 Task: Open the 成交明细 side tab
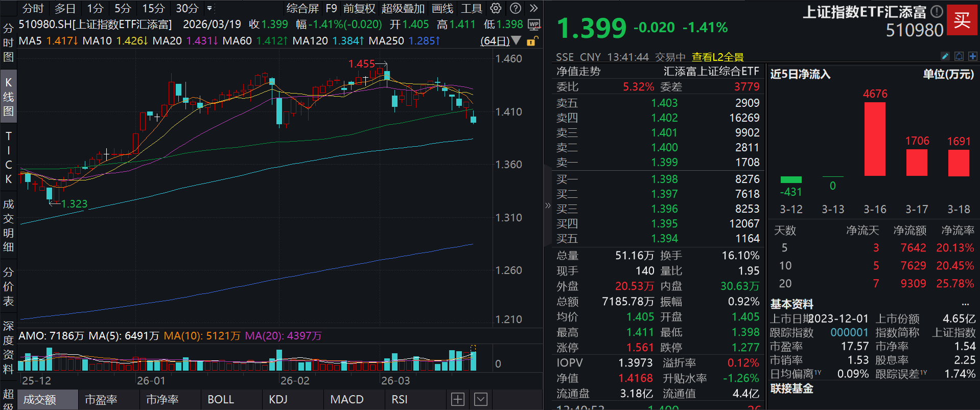[x=8, y=225]
